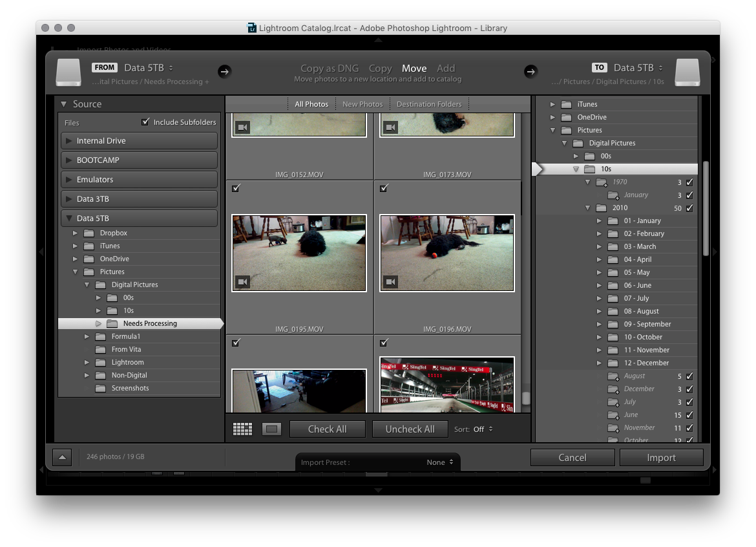The width and height of the screenshot is (756, 547).
Task: Select the 10s destination folder
Action: 616,169
